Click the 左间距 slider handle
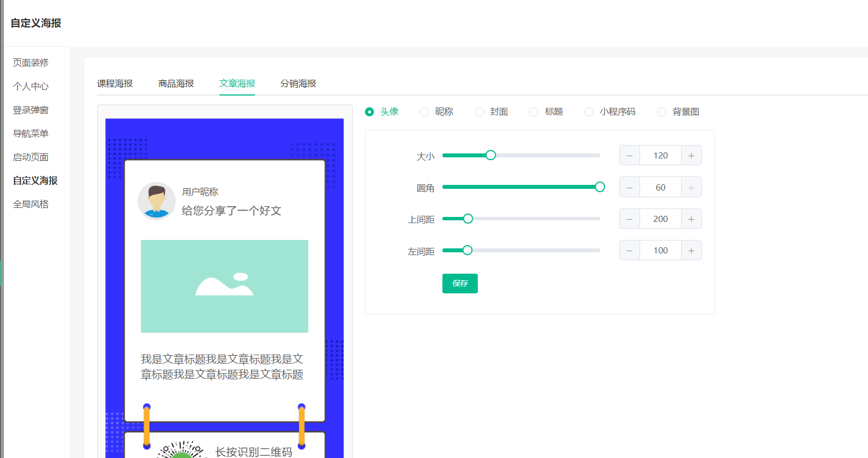 (x=467, y=250)
